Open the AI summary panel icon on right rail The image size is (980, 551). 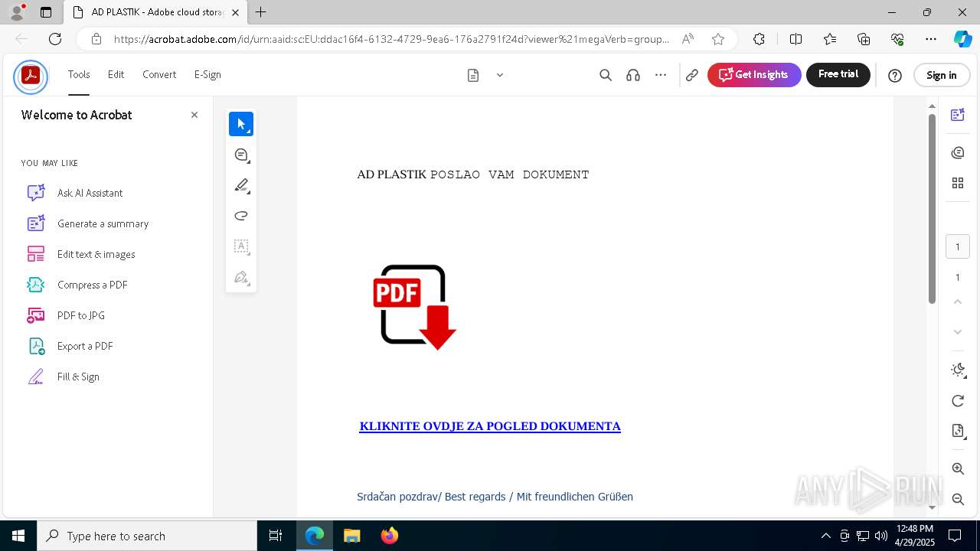point(958,115)
